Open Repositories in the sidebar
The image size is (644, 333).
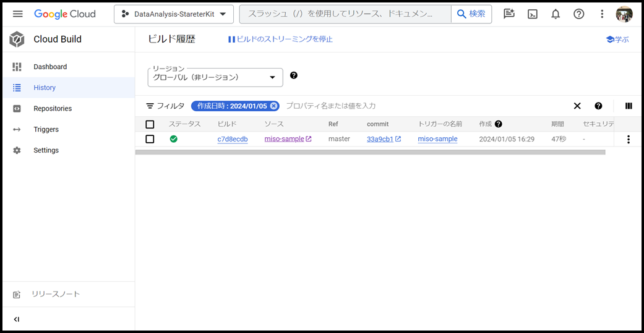click(x=53, y=108)
